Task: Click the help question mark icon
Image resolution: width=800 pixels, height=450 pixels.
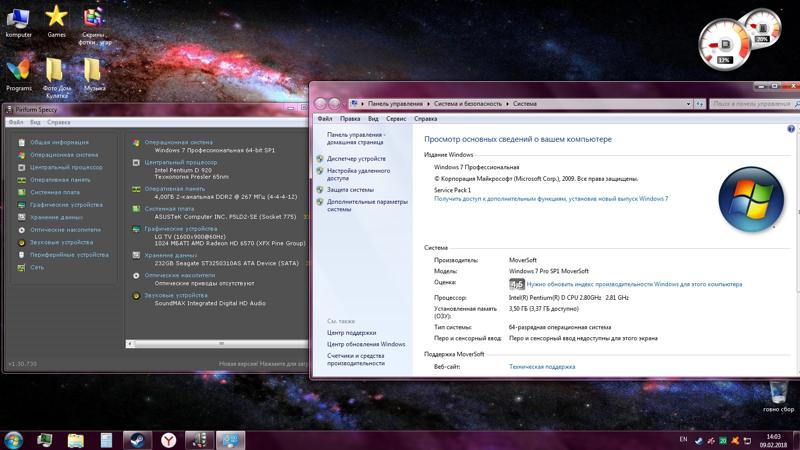Action: [791, 129]
